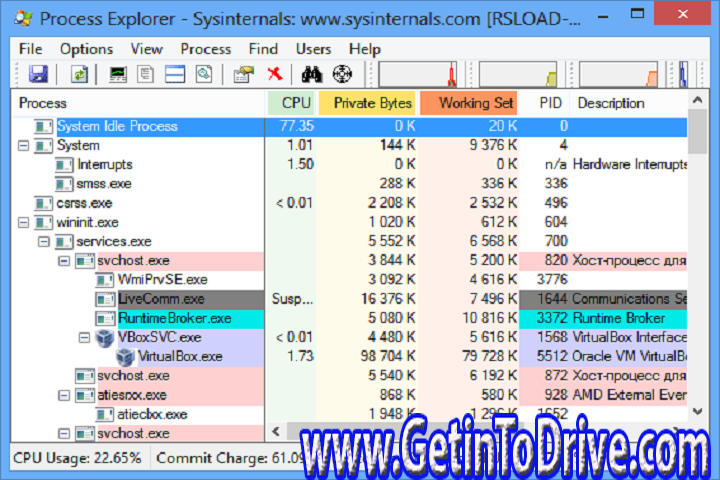Viewport: 720px width, 480px height.
Task: Select the LiveComm.exe suspended process
Action: (x=349, y=299)
